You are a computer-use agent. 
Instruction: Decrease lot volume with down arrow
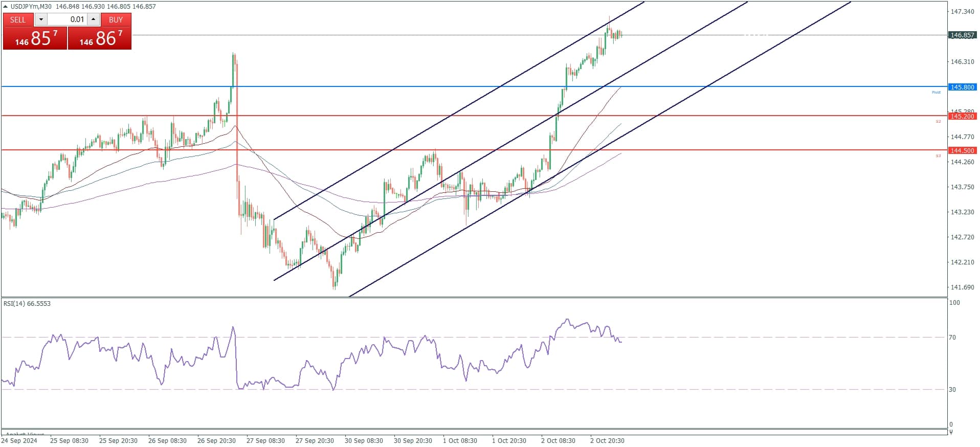click(41, 19)
